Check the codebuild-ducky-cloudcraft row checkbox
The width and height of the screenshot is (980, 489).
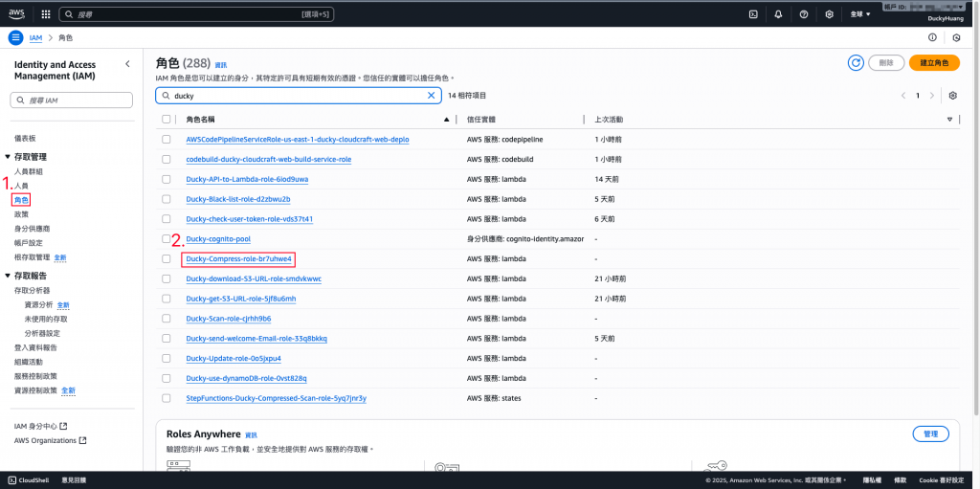coord(167,160)
